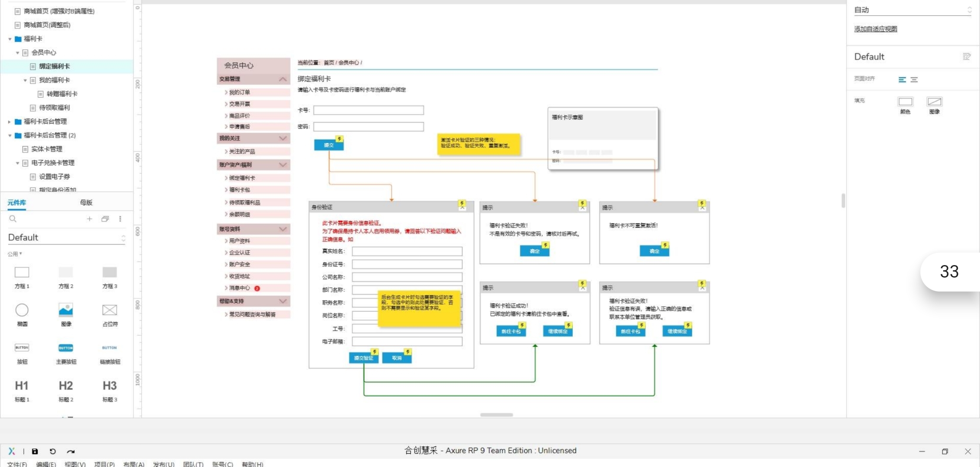Open the 自动 adaptive view dropdown
The width and height of the screenshot is (980, 467).
click(913, 10)
